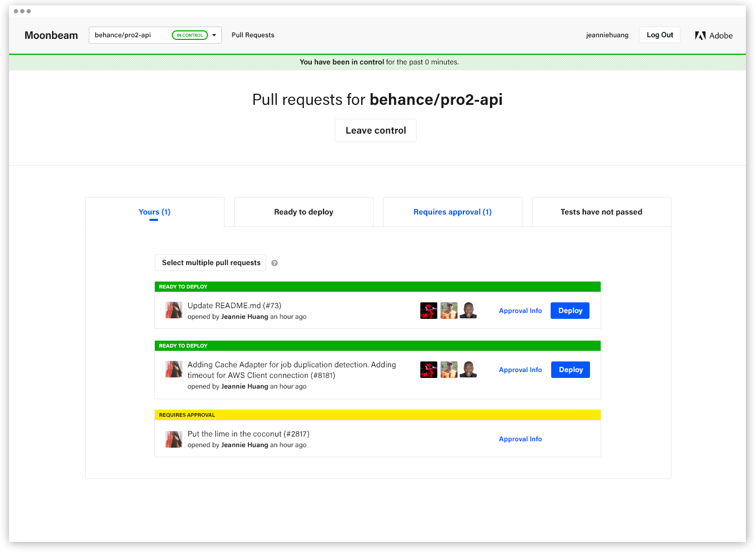Image resolution: width=756 pixels, height=552 pixels.
Task: Click the jeanniehuang username
Action: pos(607,35)
